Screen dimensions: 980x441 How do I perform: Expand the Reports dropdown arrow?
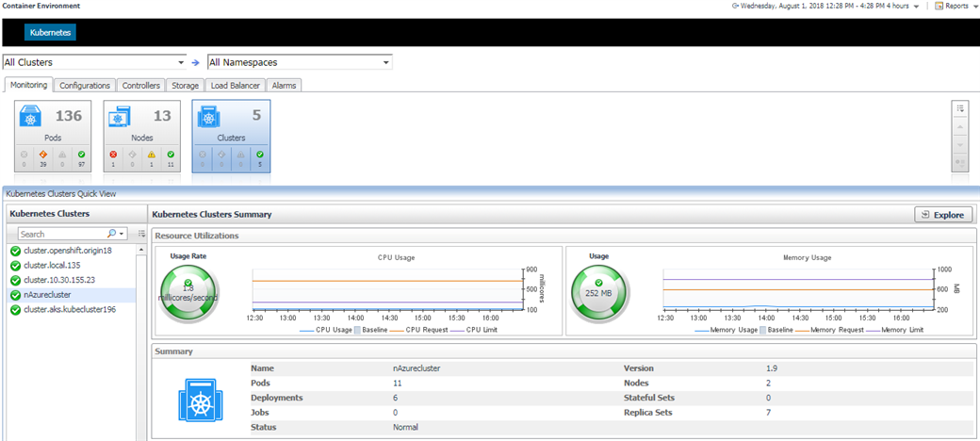pyautogui.click(x=975, y=7)
